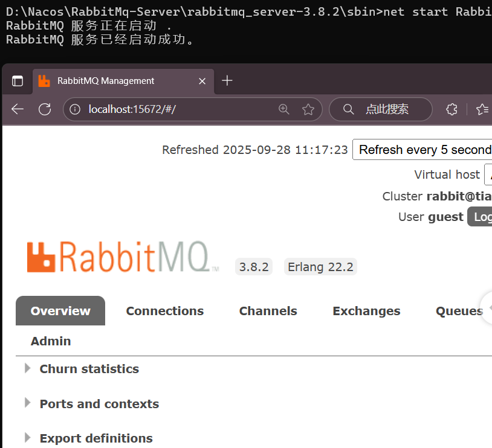Click the search magnifier icon in search box
Image resolution: width=492 pixels, height=448 pixels.
point(348,109)
